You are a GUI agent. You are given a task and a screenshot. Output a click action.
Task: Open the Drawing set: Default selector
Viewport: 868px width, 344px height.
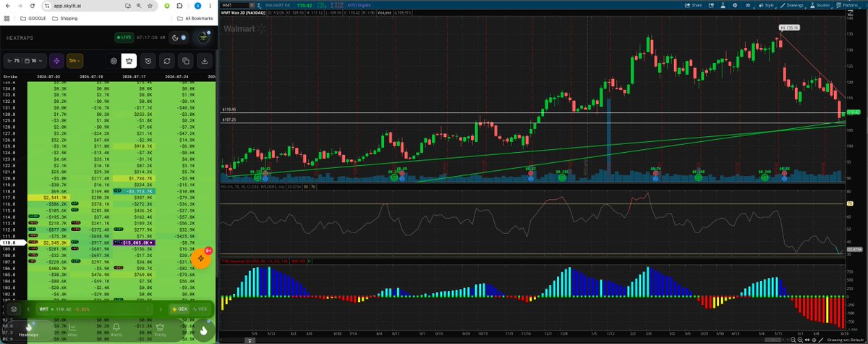point(846,340)
